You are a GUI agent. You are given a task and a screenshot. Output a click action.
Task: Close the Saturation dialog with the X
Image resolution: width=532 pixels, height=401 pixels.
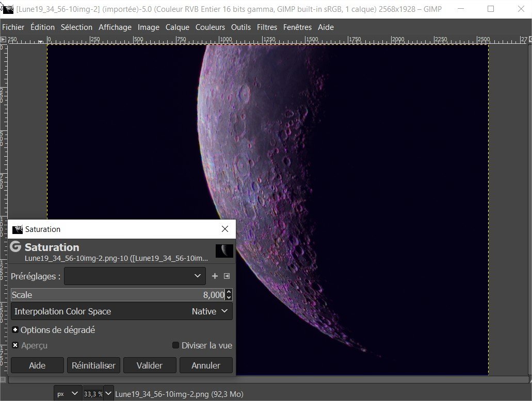pos(224,229)
